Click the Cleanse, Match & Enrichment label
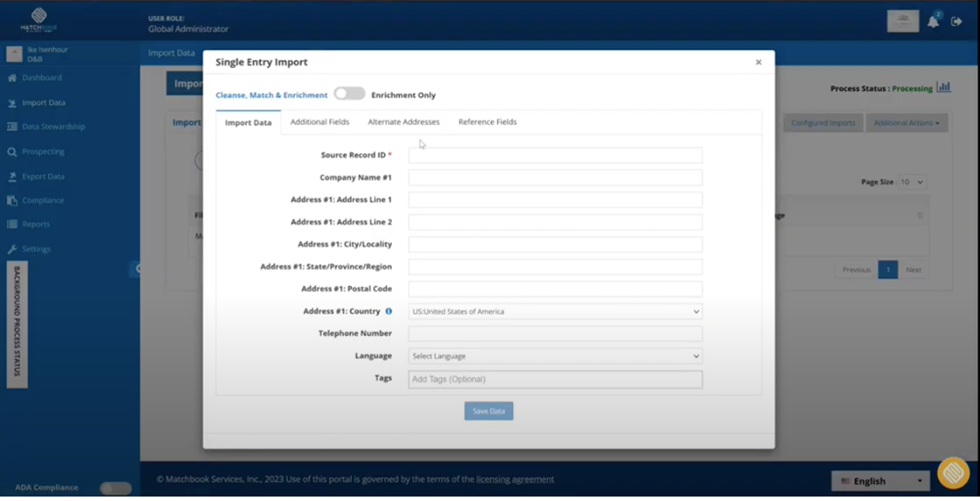The height and width of the screenshot is (501, 980). [271, 95]
